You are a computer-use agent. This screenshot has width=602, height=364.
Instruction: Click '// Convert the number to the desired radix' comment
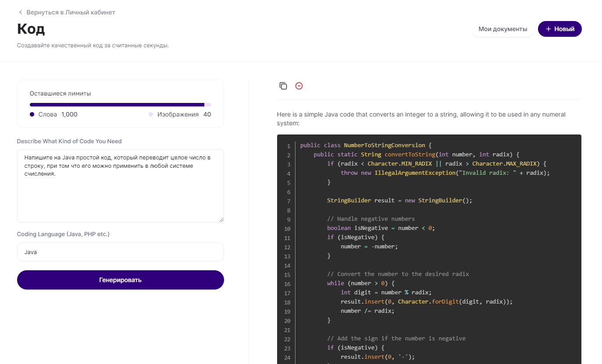[x=398, y=274]
